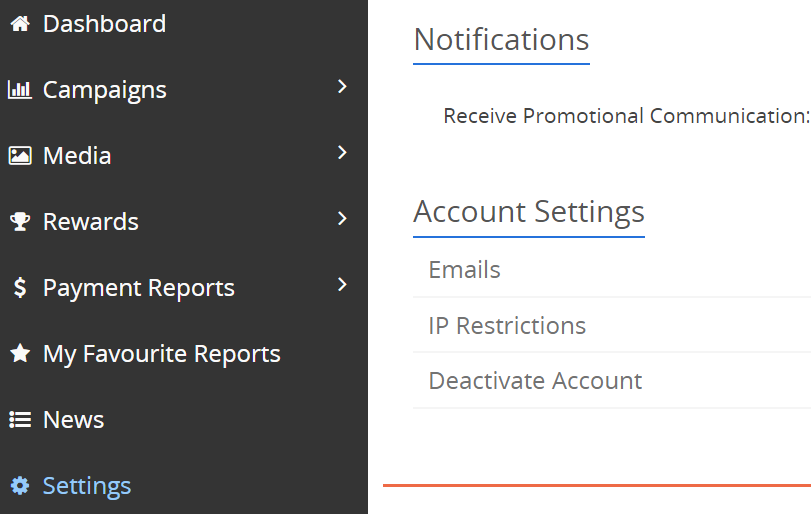Open the Emails account setting
The height and width of the screenshot is (514, 811).
464,270
